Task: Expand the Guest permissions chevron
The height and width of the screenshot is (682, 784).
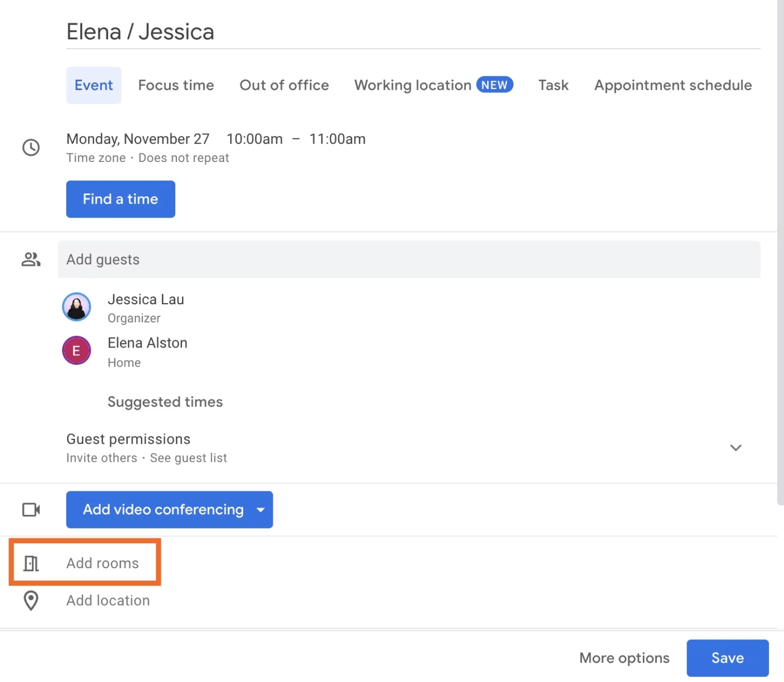Action: pyautogui.click(x=735, y=448)
